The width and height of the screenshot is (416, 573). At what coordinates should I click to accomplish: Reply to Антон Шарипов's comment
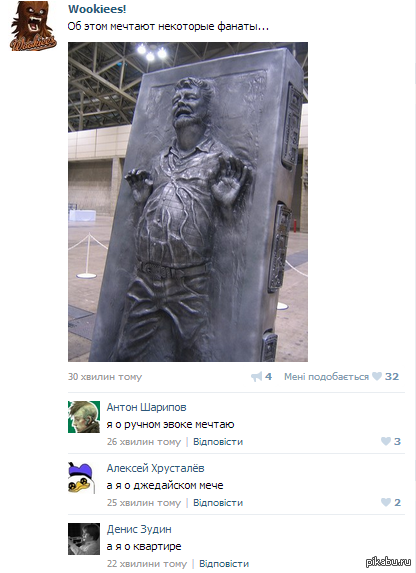[218, 442]
